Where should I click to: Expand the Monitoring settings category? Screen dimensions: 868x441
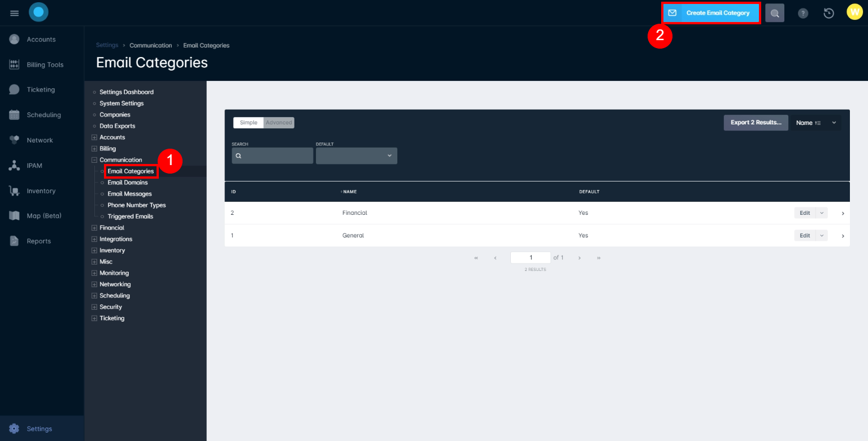click(x=94, y=273)
